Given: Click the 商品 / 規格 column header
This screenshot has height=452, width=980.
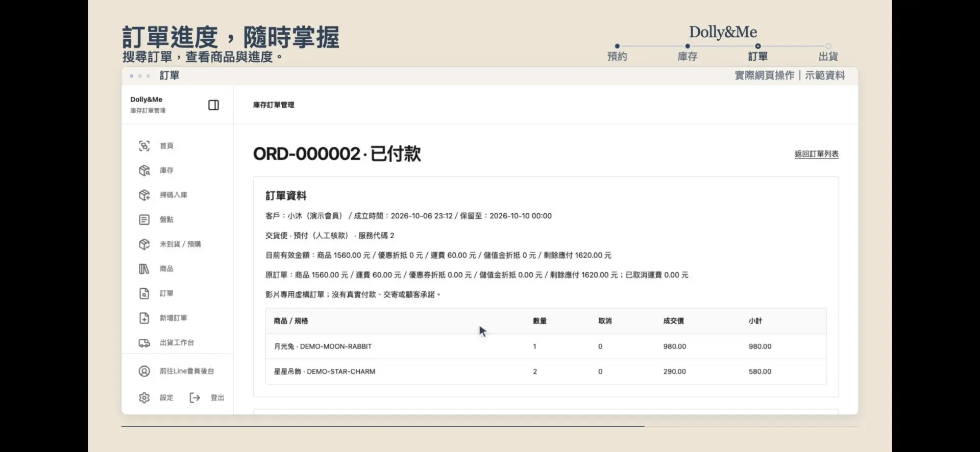Looking at the screenshot, I should pyautogui.click(x=291, y=321).
